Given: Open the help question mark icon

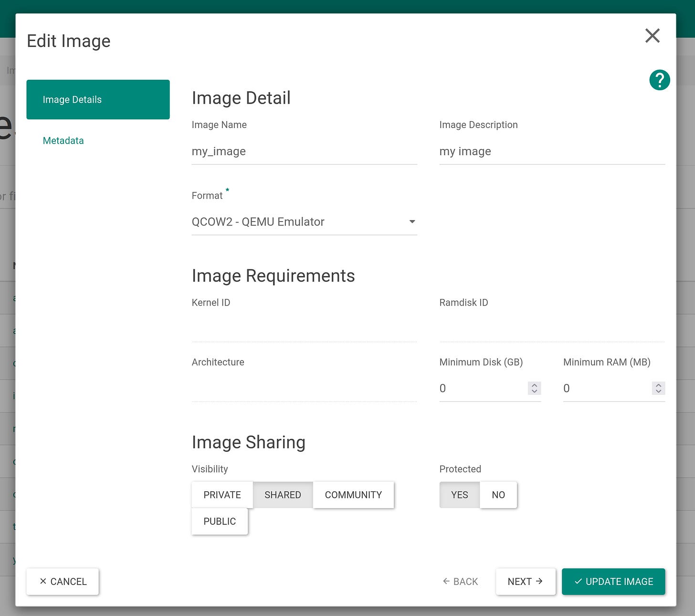Looking at the screenshot, I should 659,80.
